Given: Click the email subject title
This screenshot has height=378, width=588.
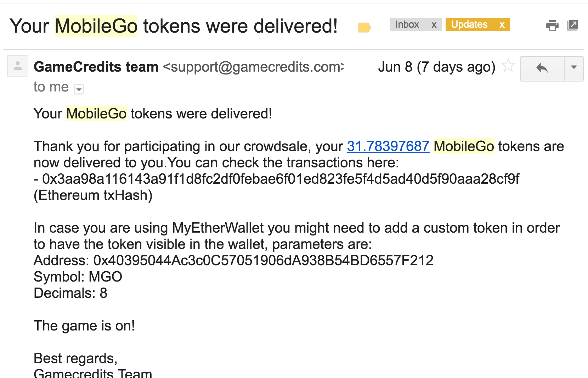Looking at the screenshot, I should pos(174,26).
